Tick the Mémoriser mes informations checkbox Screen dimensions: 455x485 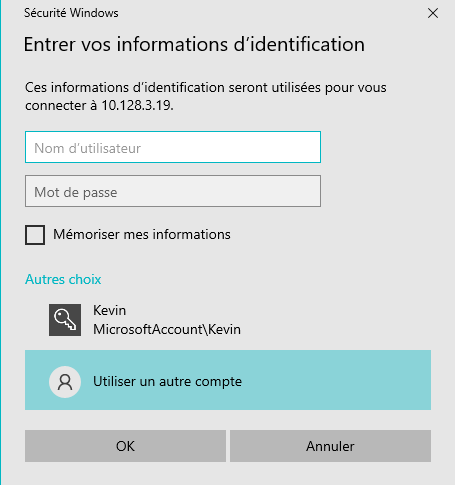pos(35,235)
